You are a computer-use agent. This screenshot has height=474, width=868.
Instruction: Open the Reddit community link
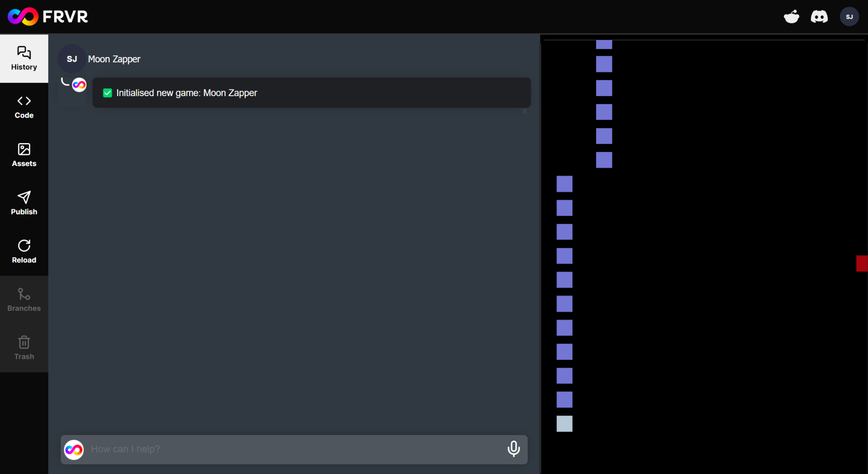pyautogui.click(x=791, y=17)
